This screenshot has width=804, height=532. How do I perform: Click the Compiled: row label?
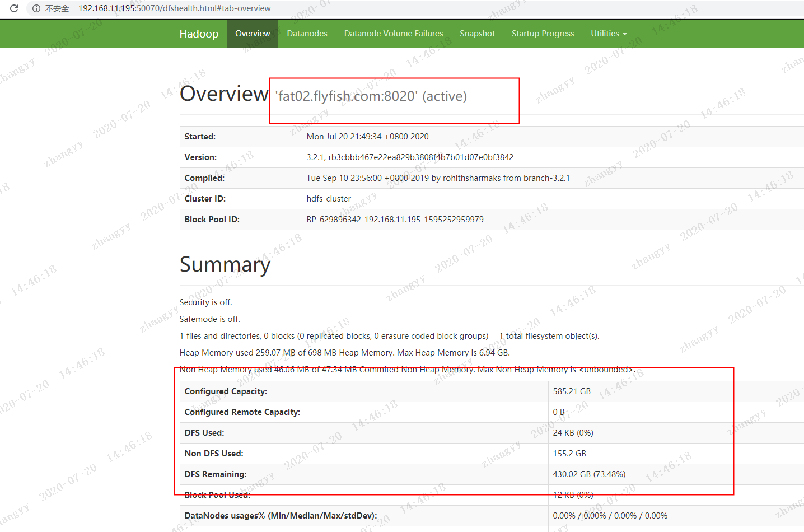(204, 178)
